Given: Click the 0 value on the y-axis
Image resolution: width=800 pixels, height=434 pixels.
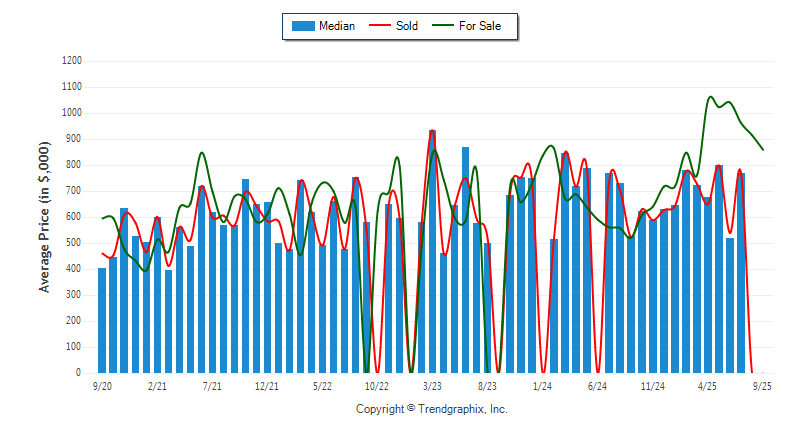Looking at the screenshot, I should (79, 373).
